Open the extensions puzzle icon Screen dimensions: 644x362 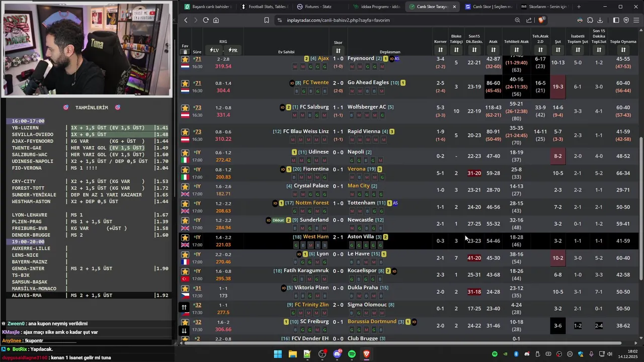point(590,20)
